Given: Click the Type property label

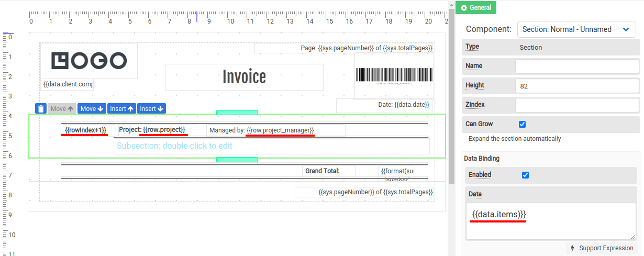Looking at the screenshot, I should point(472,47).
